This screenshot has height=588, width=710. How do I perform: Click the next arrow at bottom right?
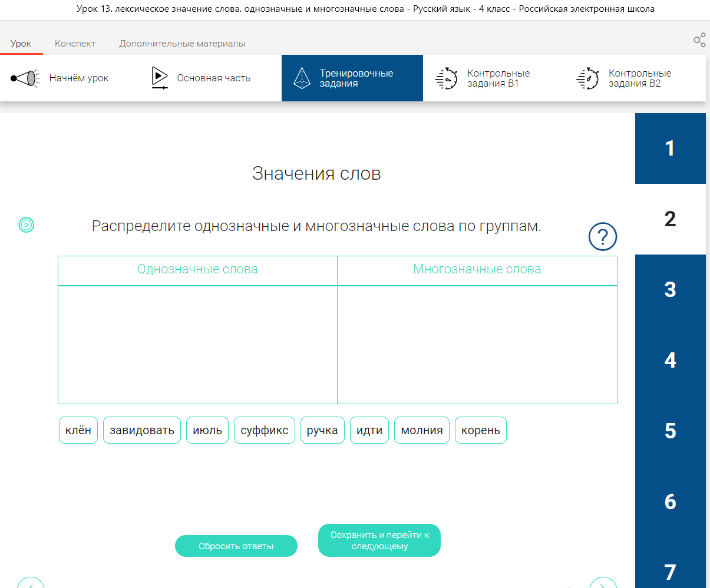(x=603, y=583)
